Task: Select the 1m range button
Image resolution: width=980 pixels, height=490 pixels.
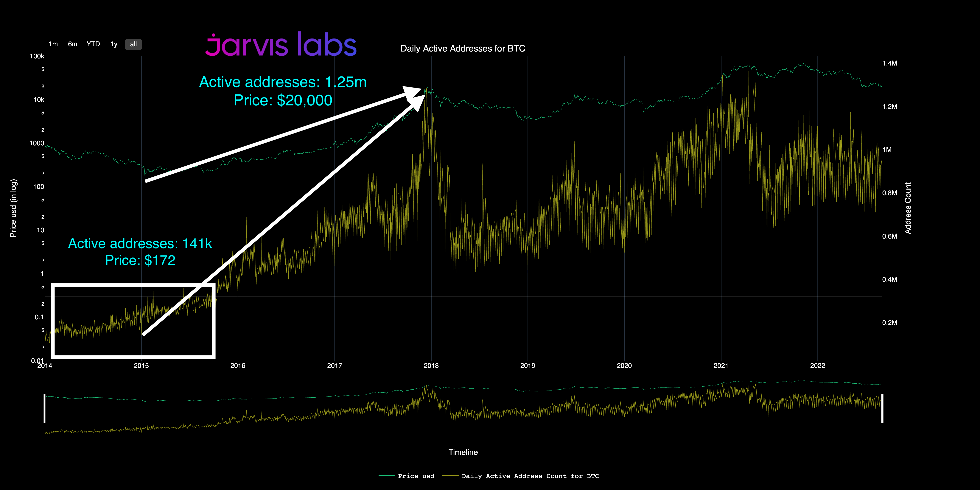Action: (53, 44)
